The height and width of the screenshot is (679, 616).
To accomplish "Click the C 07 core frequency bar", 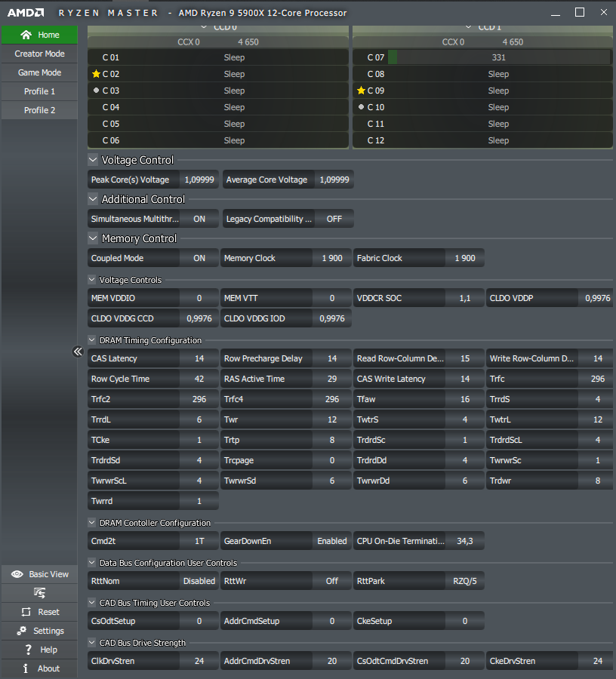I will point(499,57).
